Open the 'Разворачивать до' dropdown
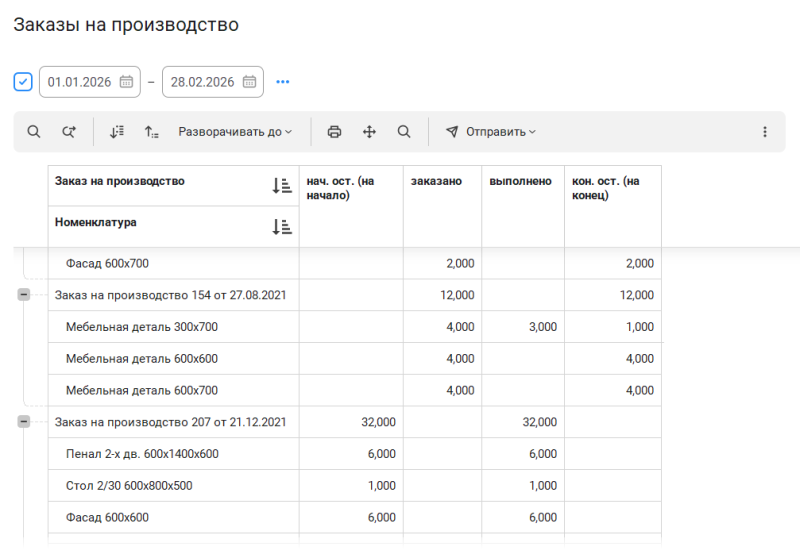 (235, 132)
